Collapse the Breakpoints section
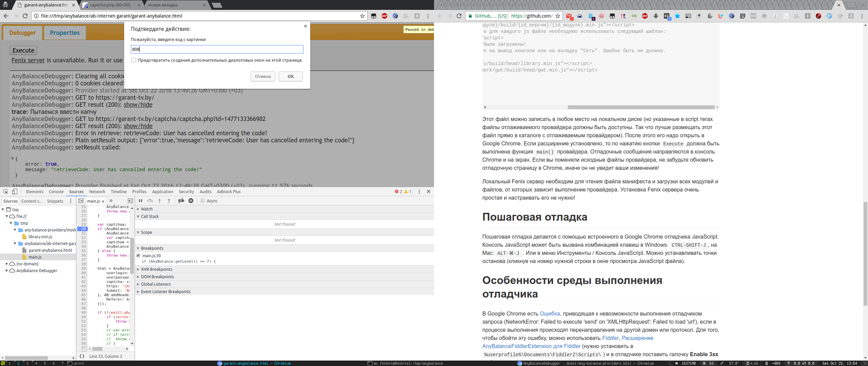The height and width of the screenshot is (366, 868). click(138, 248)
